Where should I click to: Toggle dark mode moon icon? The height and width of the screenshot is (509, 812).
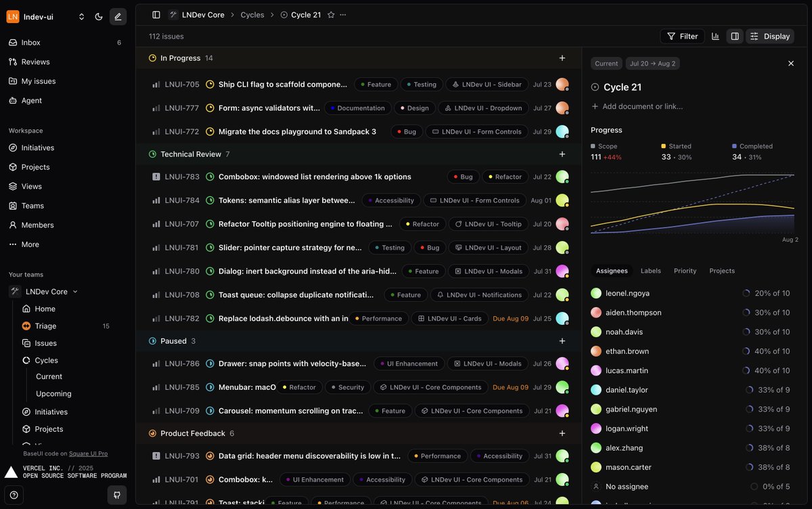tap(99, 16)
